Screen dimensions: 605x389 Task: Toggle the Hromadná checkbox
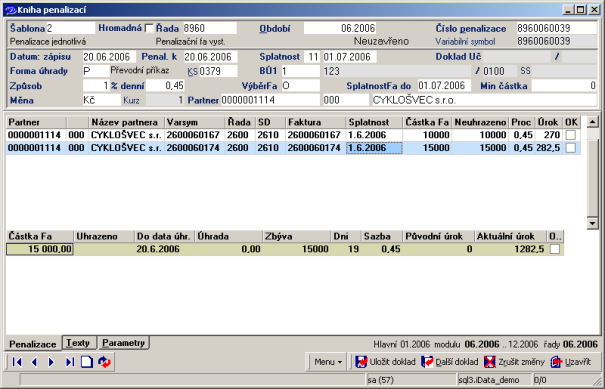coord(149,29)
